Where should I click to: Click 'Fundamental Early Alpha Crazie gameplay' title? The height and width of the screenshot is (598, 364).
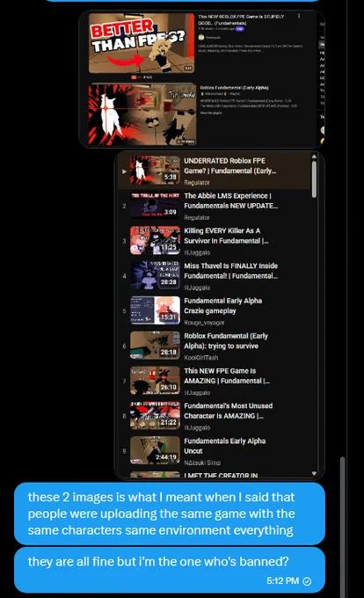pos(223,306)
